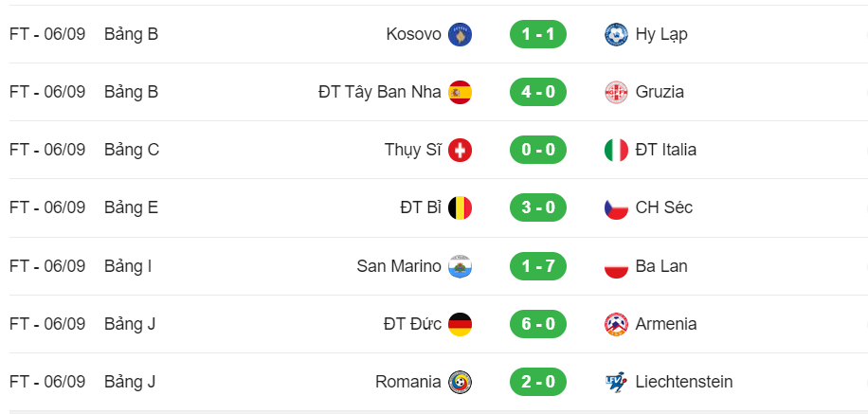868x414 pixels.
Task: Select the Italy flag icon
Action: click(616, 150)
